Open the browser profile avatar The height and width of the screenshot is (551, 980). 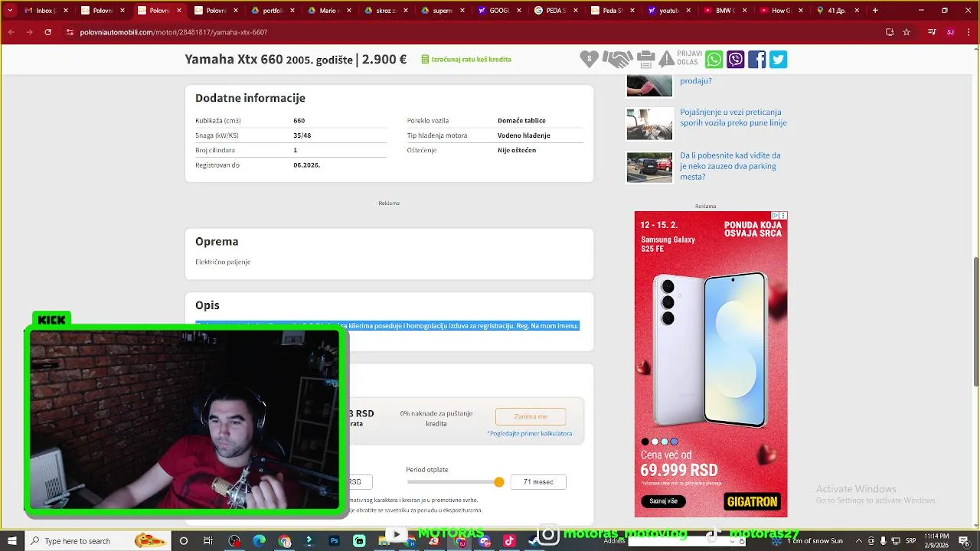[950, 32]
